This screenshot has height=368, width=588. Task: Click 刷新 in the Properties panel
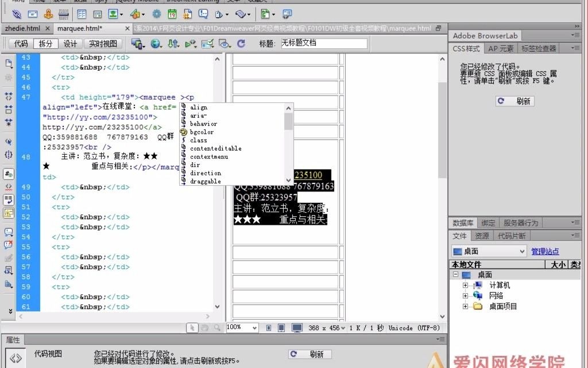click(310, 354)
